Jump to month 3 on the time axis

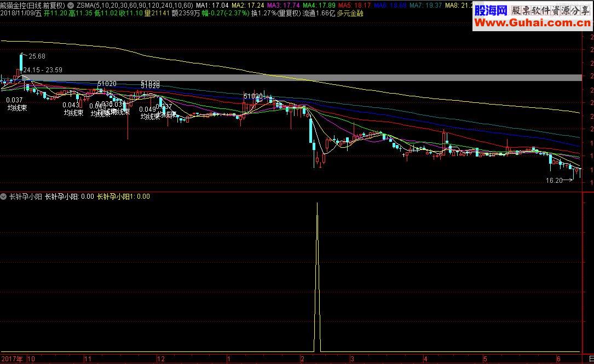coord(352,359)
